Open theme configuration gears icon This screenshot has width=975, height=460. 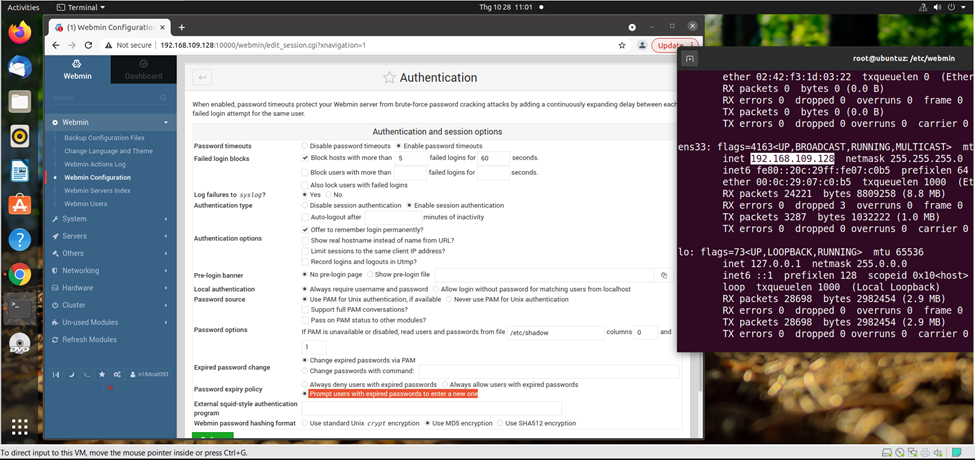117,375
